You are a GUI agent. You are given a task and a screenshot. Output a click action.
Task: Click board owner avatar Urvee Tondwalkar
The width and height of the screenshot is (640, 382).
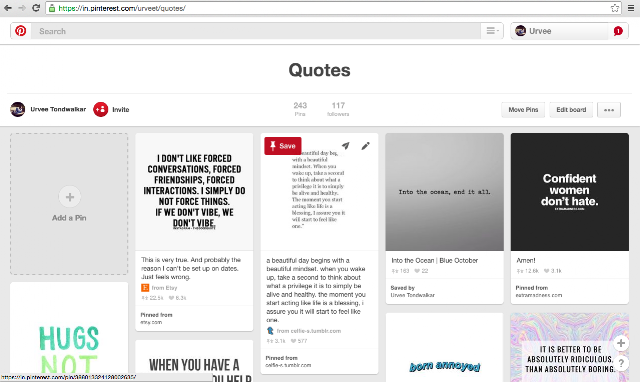tap(18, 109)
